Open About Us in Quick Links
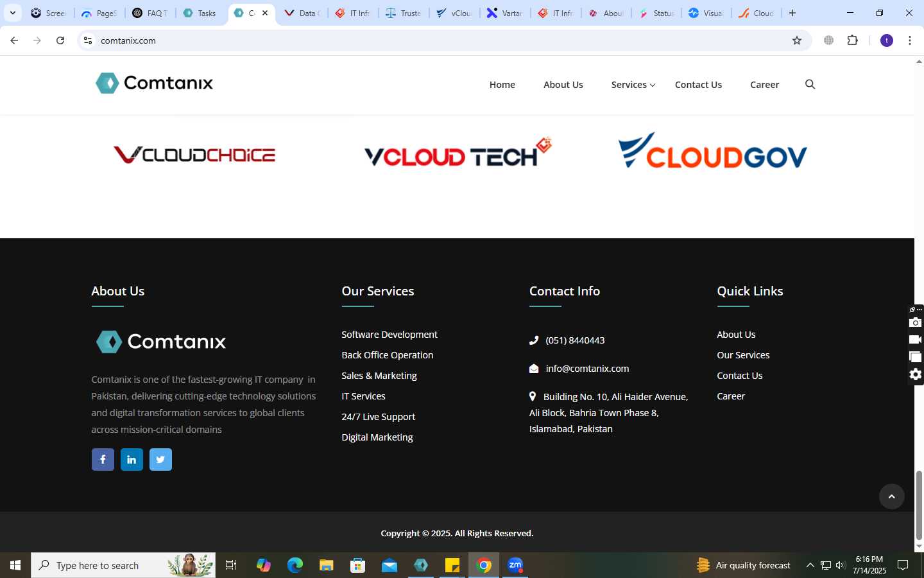The width and height of the screenshot is (924, 578). (x=736, y=335)
